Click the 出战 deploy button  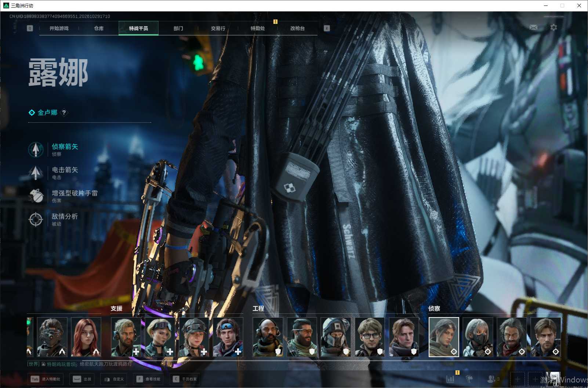pos(82,379)
